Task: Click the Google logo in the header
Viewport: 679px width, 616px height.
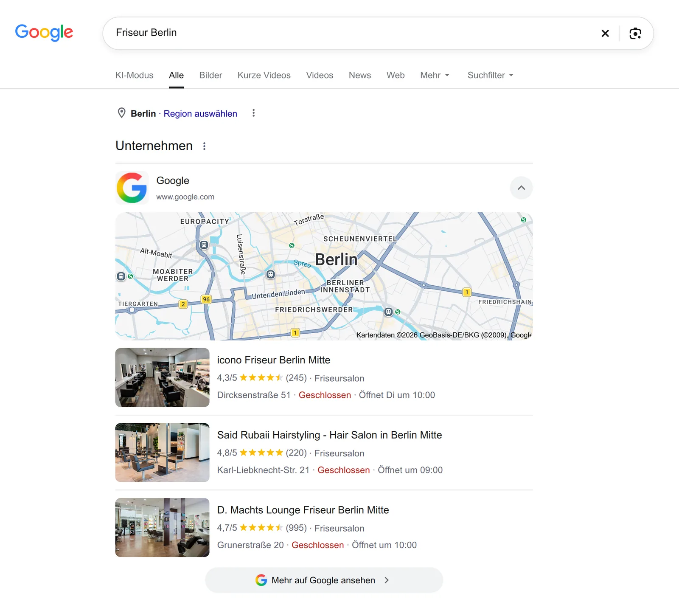Action: coord(44,33)
